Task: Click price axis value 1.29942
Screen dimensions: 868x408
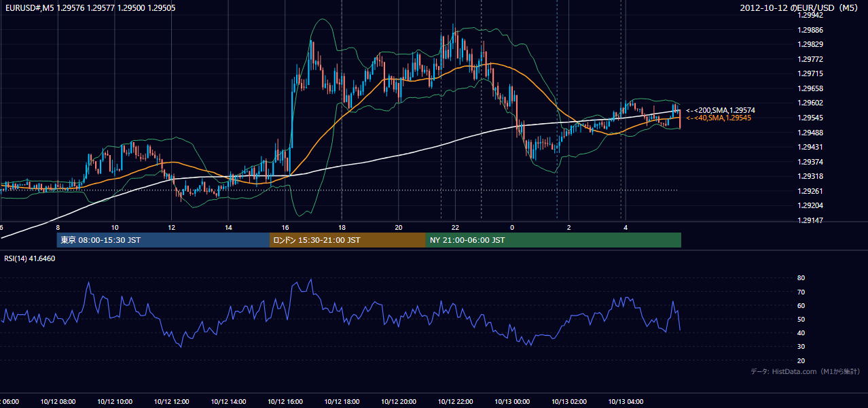Action: 810,15
